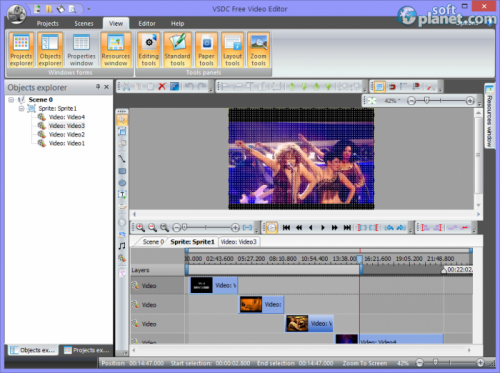Click the highlighted grid display icon

[379, 87]
